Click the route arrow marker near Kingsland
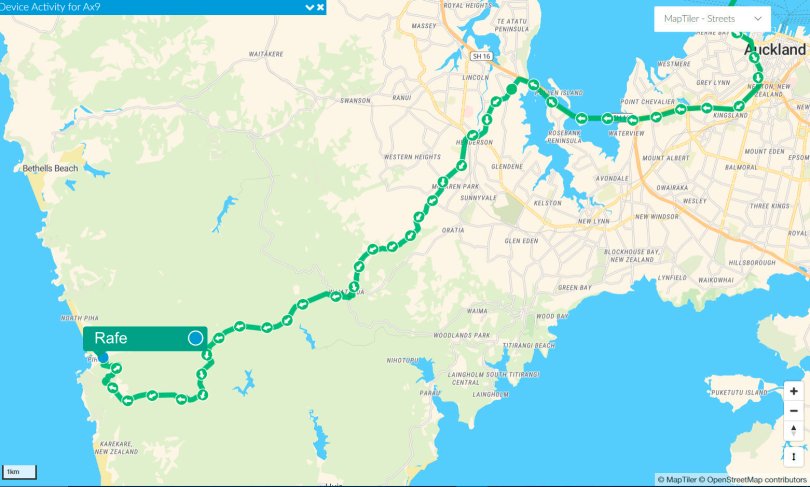The image size is (810, 487). point(739,106)
